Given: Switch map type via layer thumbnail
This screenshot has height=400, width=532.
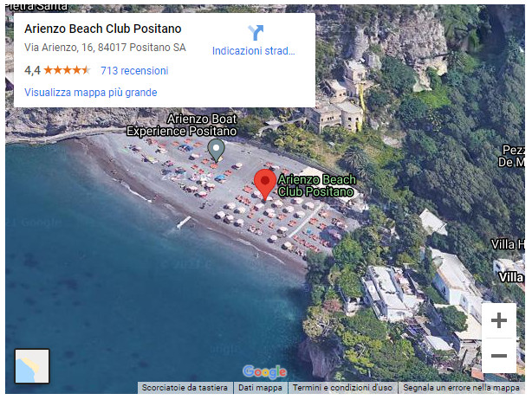Looking at the screenshot, I should 32,366.
